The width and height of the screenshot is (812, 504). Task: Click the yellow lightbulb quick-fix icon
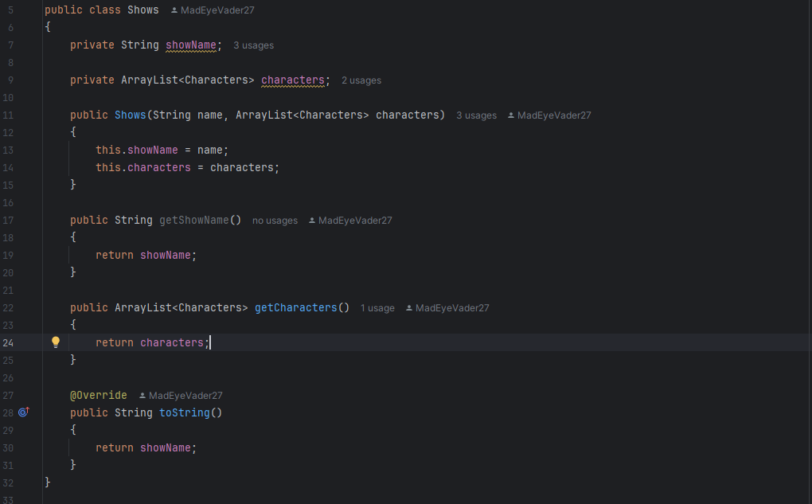click(x=56, y=342)
